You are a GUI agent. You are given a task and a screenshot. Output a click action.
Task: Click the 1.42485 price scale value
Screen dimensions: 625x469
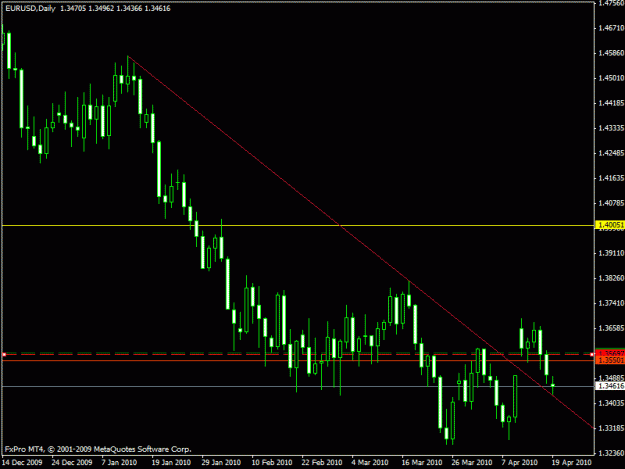(x=611, y=153)
